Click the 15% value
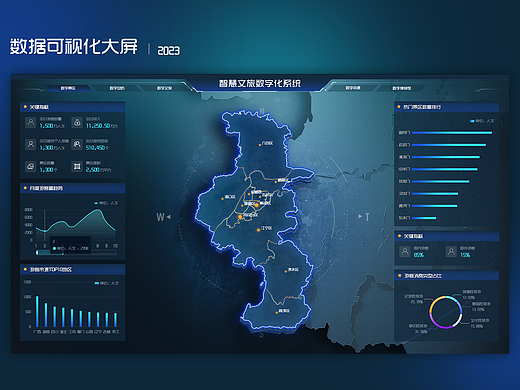The width and height of the screenshot is (520, 390). coord(465,255)
